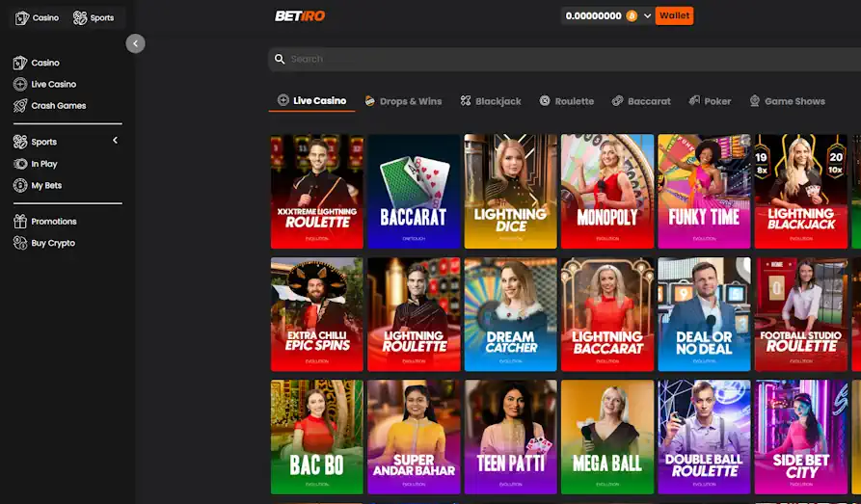The height and width of the screenshot is (504, 861).
Task: Click the My Bets coin icon
Action: click(20, 185)
